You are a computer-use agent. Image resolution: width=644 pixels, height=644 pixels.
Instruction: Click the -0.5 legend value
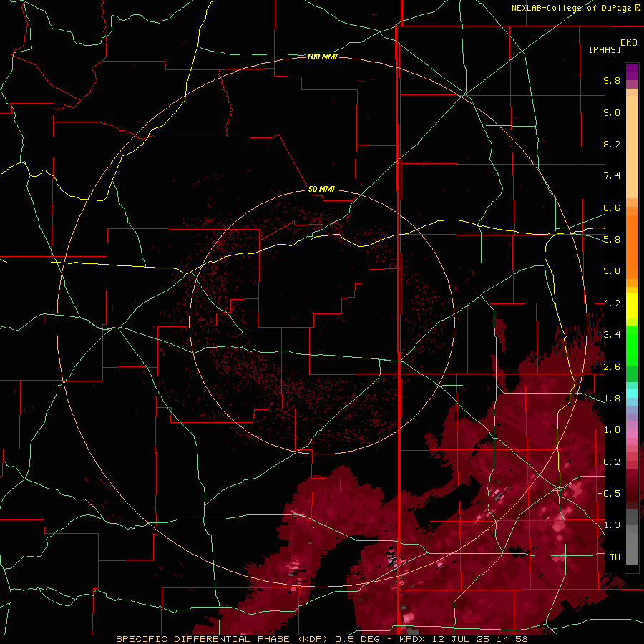[609, 494]
